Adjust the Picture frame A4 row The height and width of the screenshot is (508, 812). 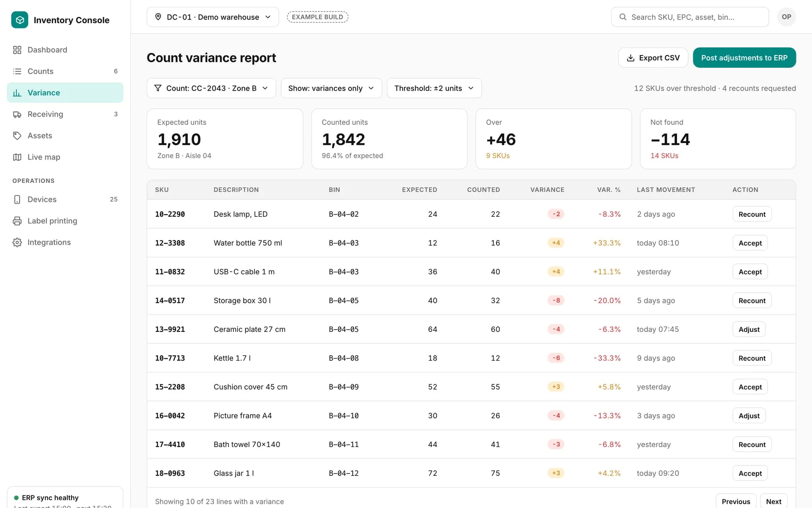point(749,416)
